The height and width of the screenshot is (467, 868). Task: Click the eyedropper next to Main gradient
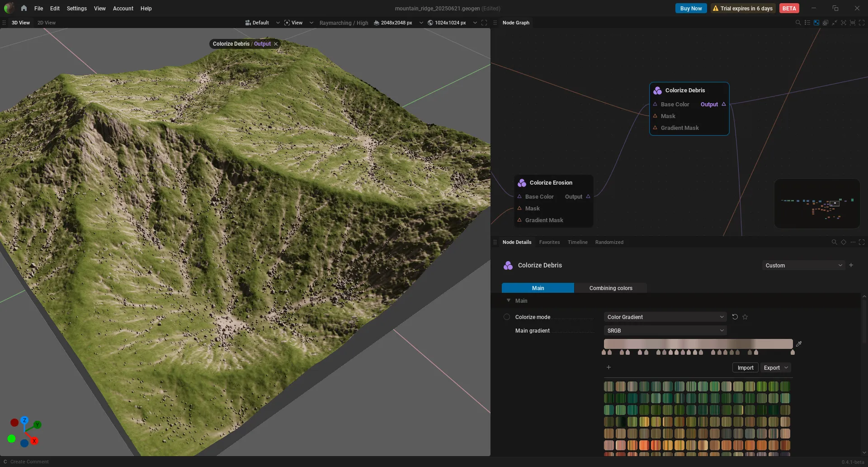798,344
